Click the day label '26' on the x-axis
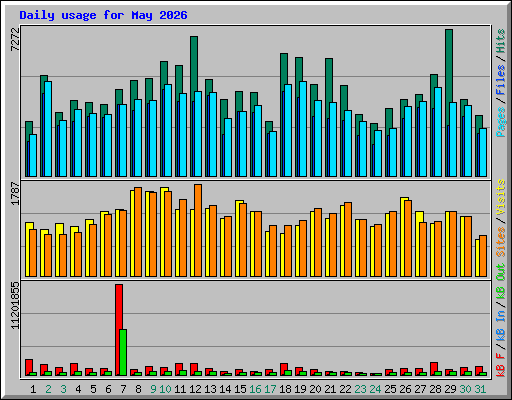This screenshot has height=400, width=512. coord(405,389)
